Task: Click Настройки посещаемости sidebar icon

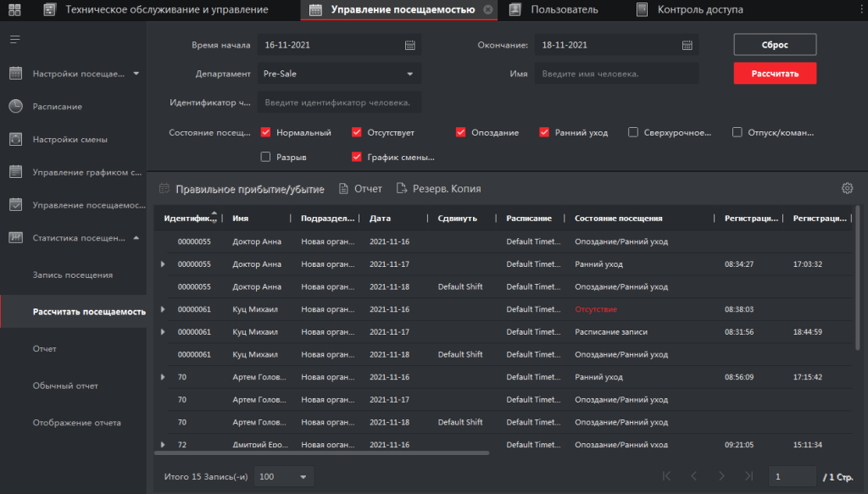Action: tap(15, 73)
